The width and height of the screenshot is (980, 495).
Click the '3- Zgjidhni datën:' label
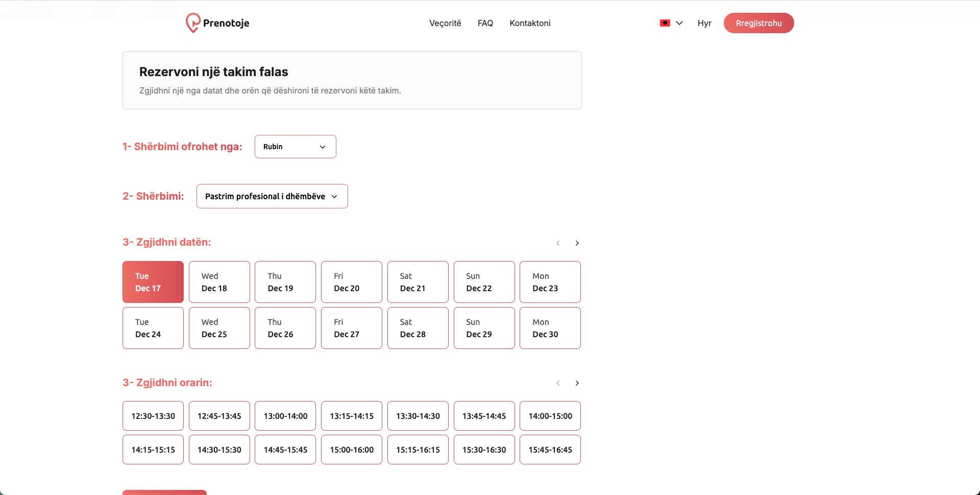[x=167, y=242]
